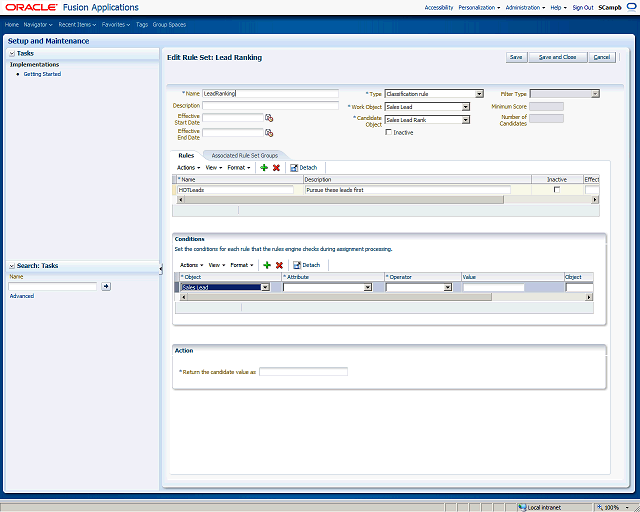Click Rules table horizontal scrollbar
This screenshot has width=640, height=512.
344,200
